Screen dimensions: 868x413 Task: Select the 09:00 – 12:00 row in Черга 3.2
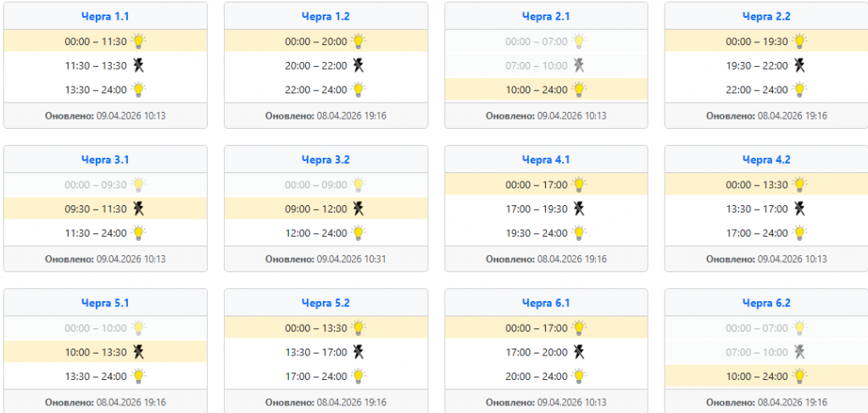coord(315,209)
